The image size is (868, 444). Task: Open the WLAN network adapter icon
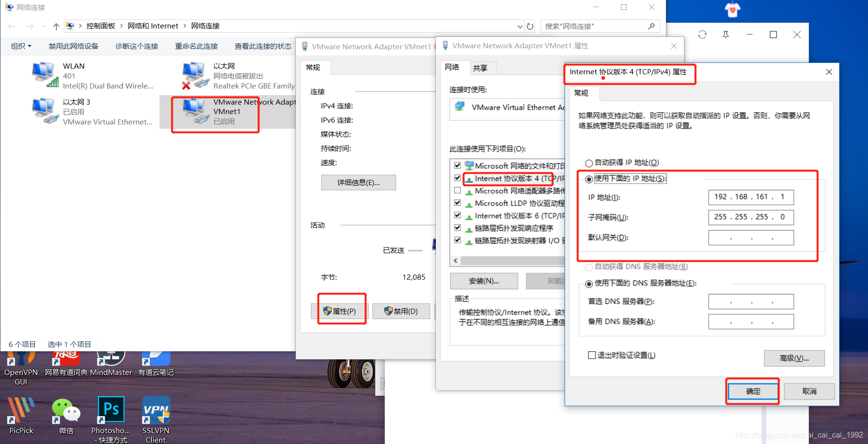[45, 75]
